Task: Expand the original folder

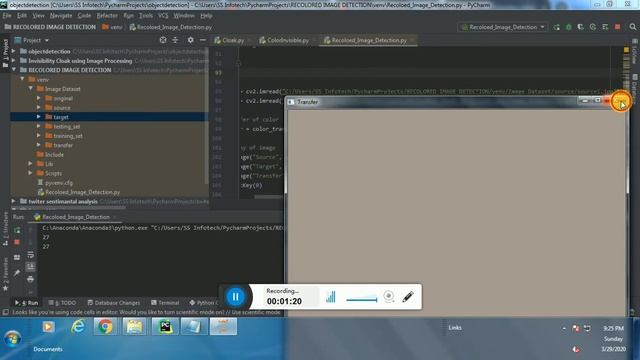Action: (39, 98)
